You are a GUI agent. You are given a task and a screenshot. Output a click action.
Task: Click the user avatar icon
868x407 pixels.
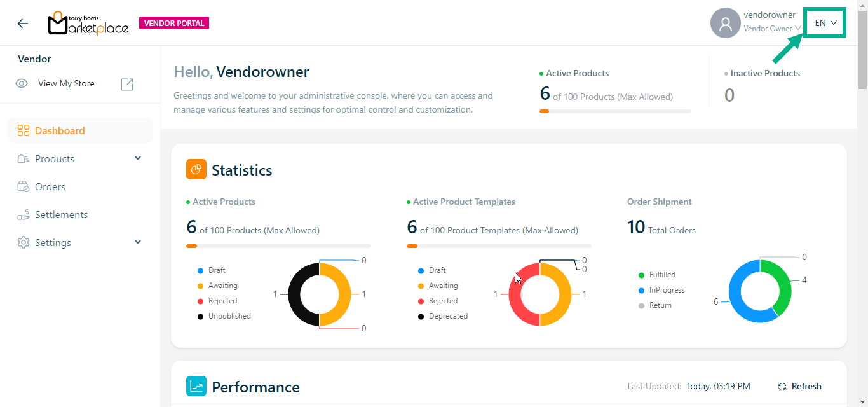[725, 24]
